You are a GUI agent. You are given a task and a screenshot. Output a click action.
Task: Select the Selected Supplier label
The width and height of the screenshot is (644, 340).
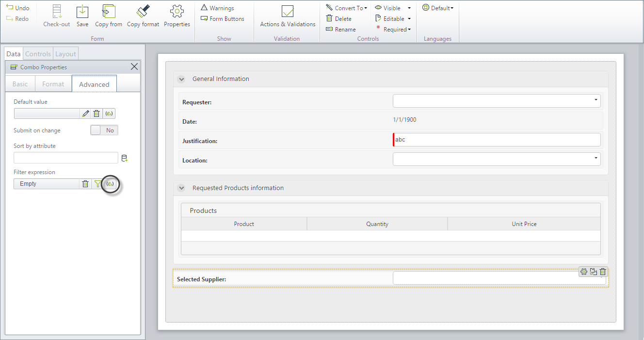click(201, 279)
